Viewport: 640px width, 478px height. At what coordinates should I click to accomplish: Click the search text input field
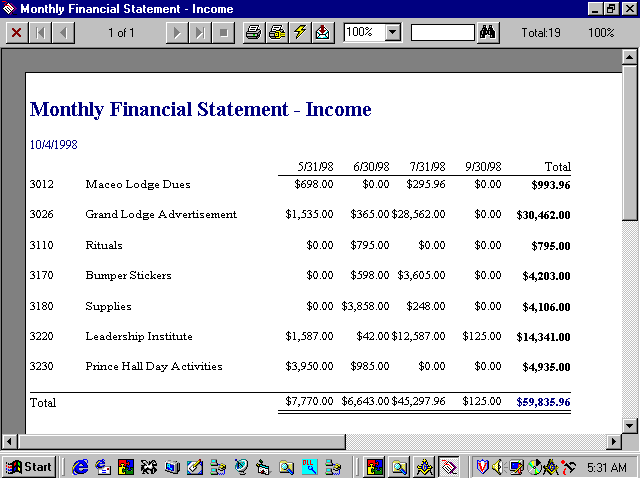click(x=442, y=32)
